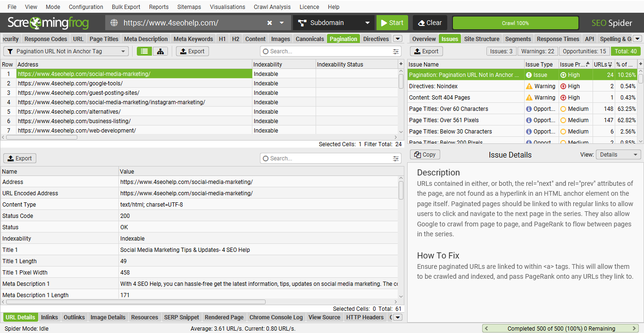Click the Clear button
The image size is (644, 333).
(x=429, y=22)
